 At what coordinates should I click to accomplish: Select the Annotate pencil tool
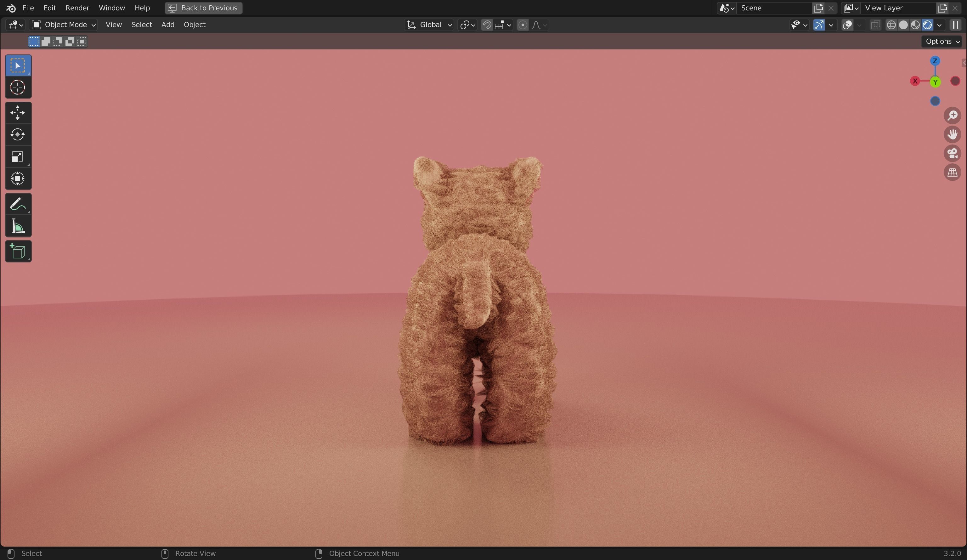[18, 204]
